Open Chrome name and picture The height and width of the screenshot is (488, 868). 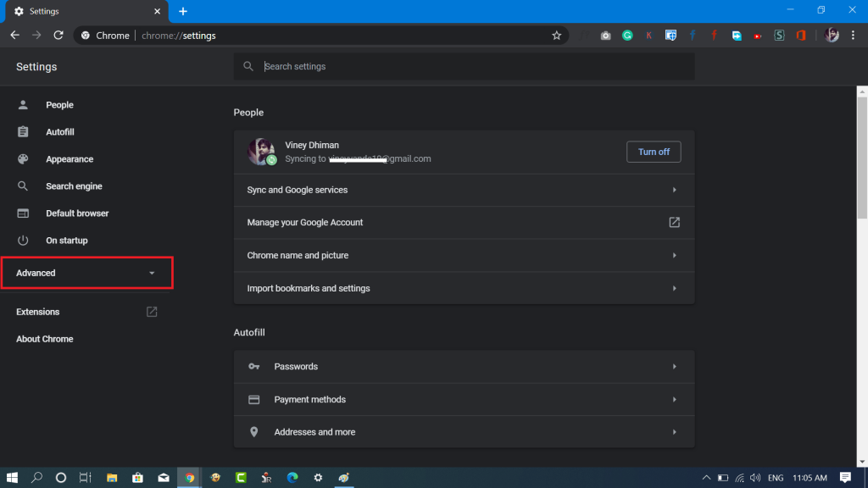pyautogui.click(x=464, y=255)
